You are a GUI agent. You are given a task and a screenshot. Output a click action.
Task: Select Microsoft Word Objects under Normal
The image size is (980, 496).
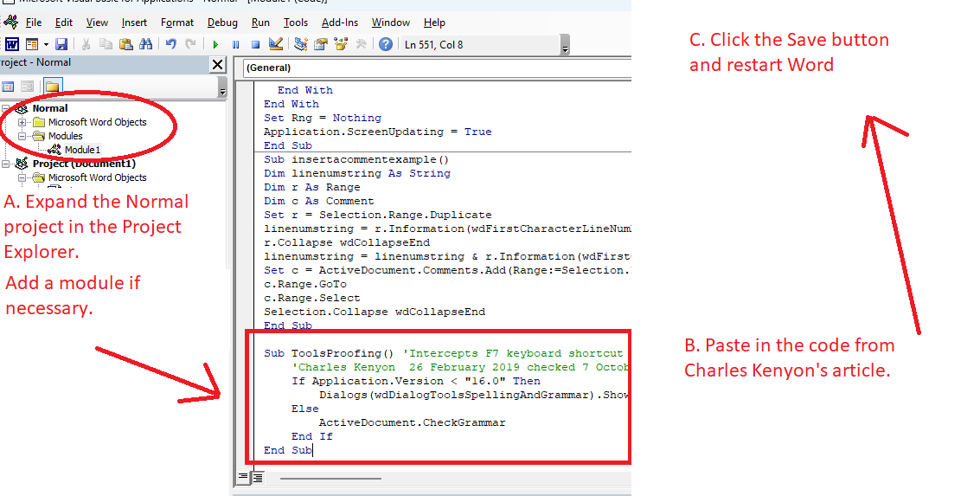(98, 122)
